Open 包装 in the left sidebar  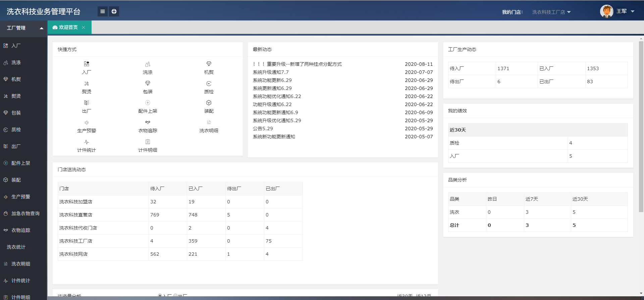23,113
